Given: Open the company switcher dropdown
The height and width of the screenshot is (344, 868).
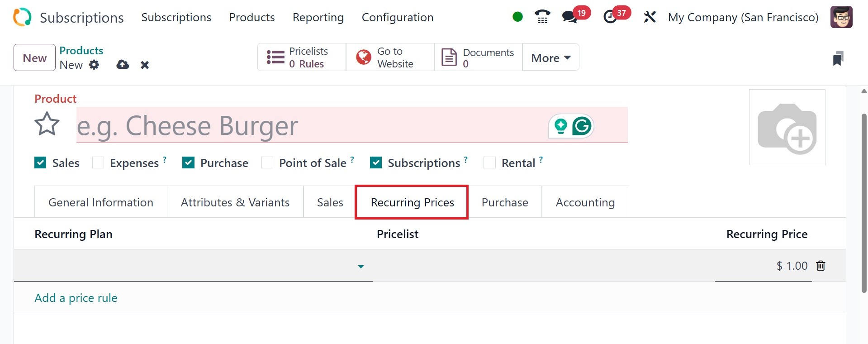Looking at the screenshot, I should [743, 17].
